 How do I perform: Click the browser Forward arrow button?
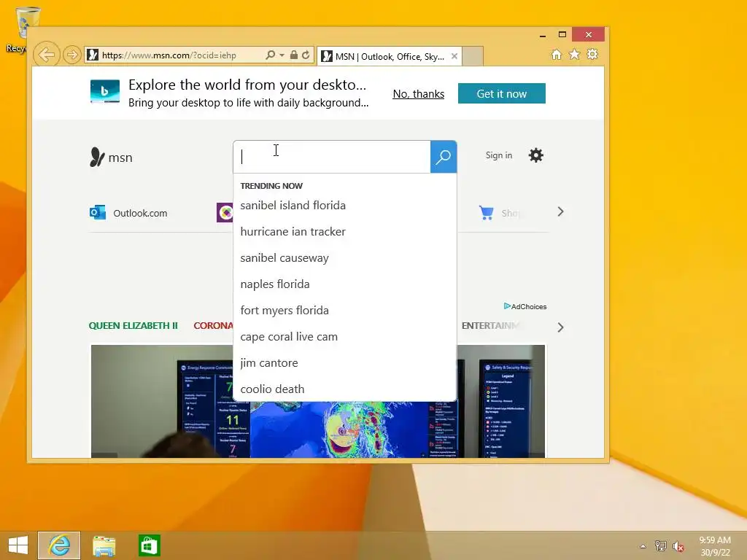pyautogui.click(x=72, y=55)
